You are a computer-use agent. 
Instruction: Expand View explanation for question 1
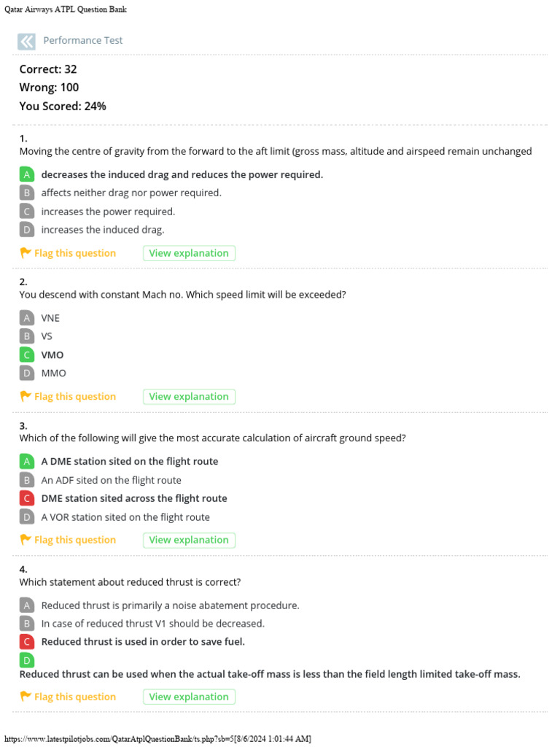click(189, 253)
